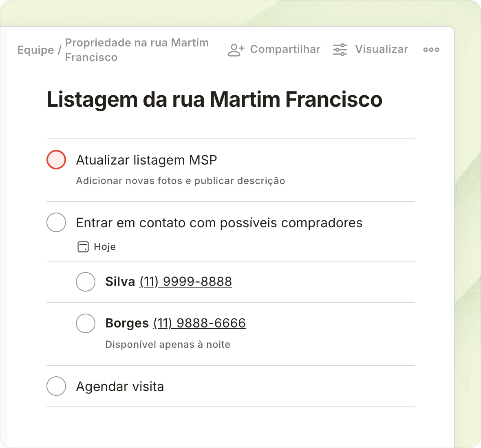Open the view sliders icon

pos(340,50)
